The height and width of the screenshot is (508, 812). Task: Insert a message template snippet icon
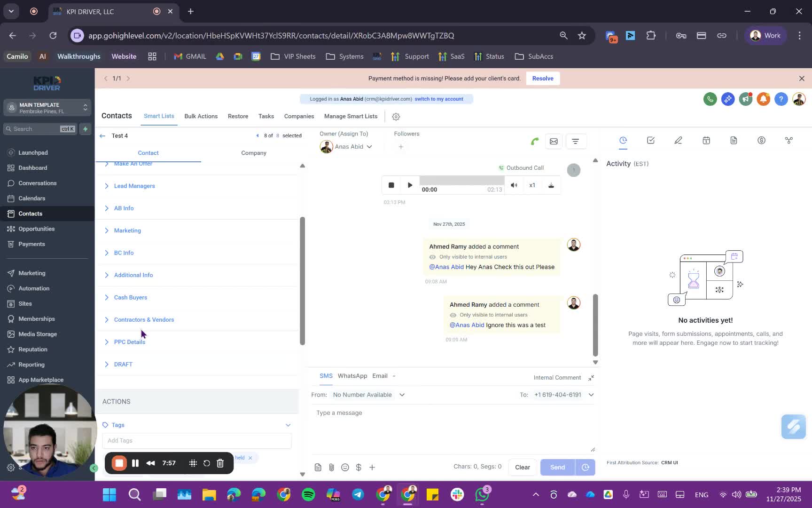pos(318,468)
